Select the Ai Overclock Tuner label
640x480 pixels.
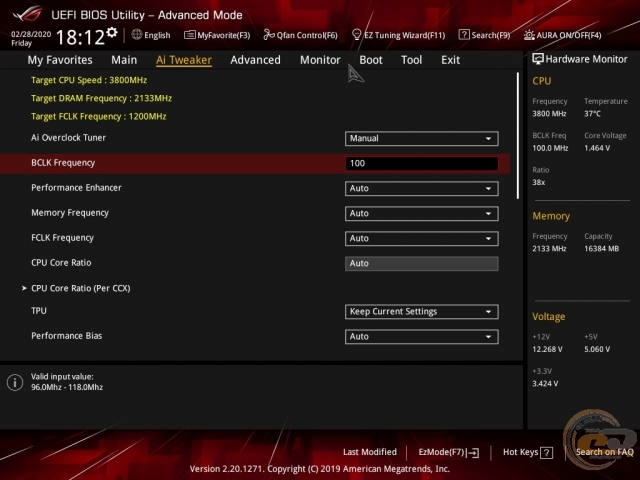click(69, 138)
